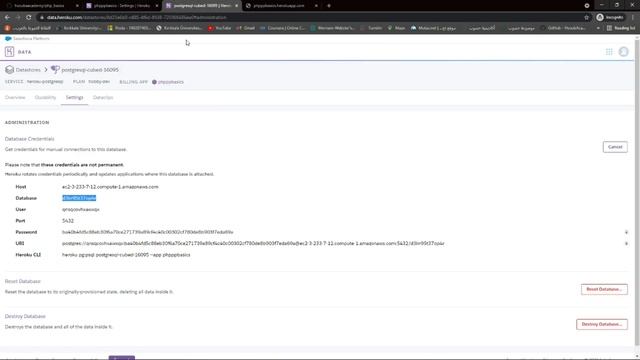Click the Chrome tab search dropdown icon
640x360 pixels.
coord(587,6)
